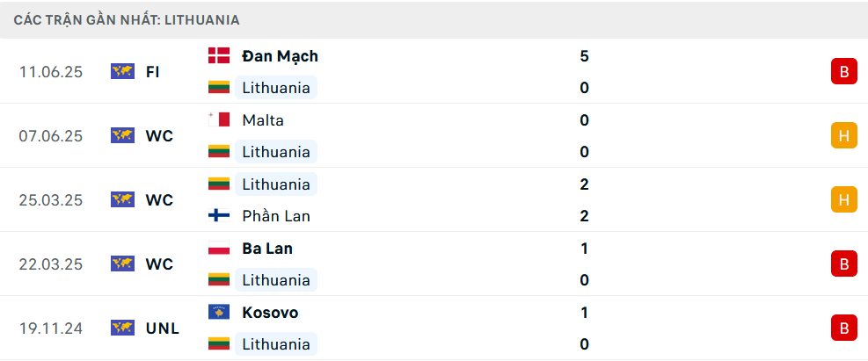Click the Poland flag beside Ba Lan
The image size is (868, 361).
pos(219,249)
